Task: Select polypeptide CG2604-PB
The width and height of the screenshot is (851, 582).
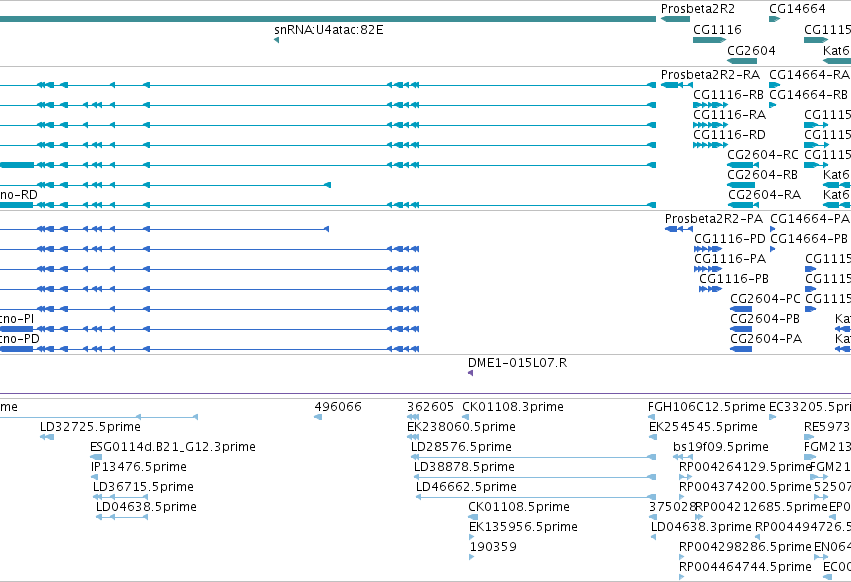Action: [765, 319]
